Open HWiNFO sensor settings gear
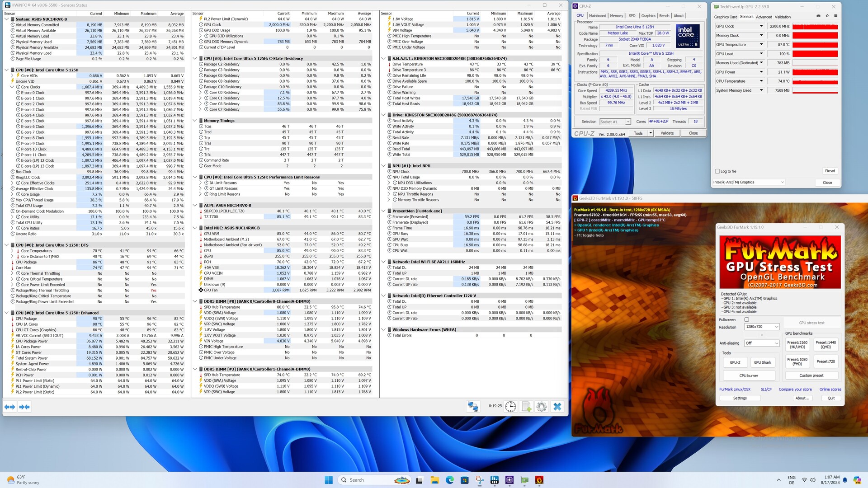This screenshot has width=868, height=488. click(x=541, y=407)
